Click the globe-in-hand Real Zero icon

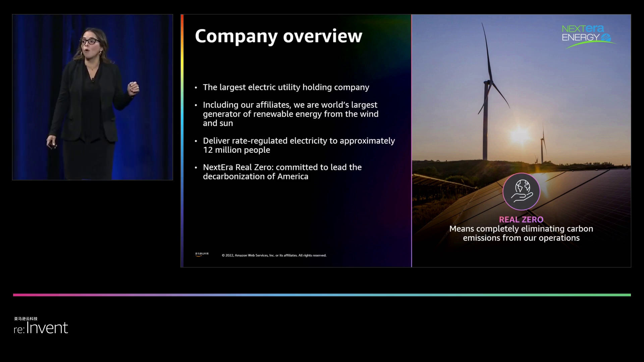click(521, 192)
